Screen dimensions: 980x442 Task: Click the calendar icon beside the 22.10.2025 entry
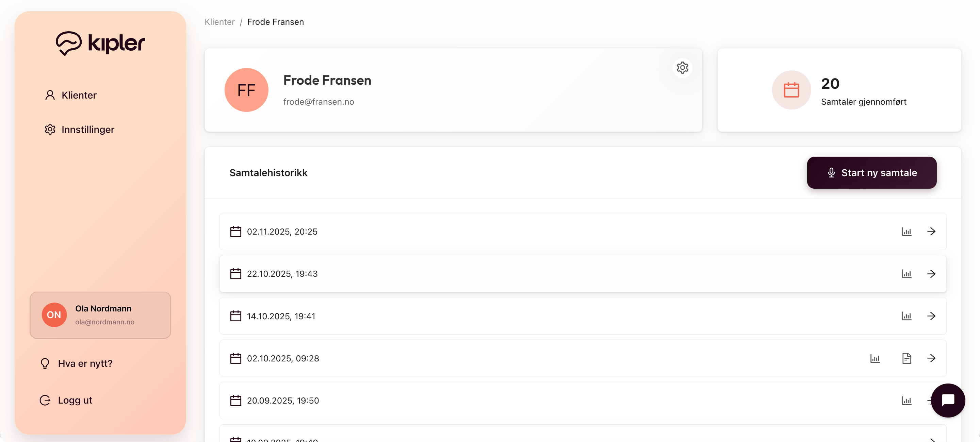click(235, 273)
